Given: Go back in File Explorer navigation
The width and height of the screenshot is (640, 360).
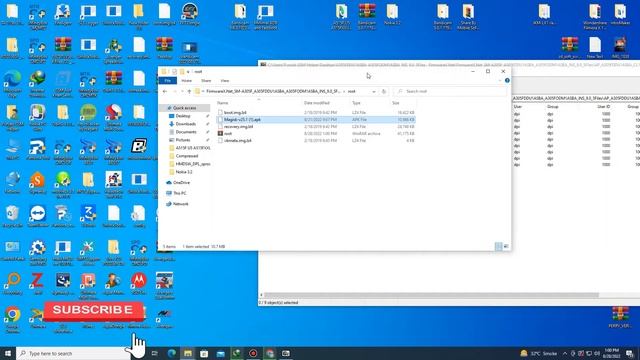Looking at the screenshot, I should point(165,91).
